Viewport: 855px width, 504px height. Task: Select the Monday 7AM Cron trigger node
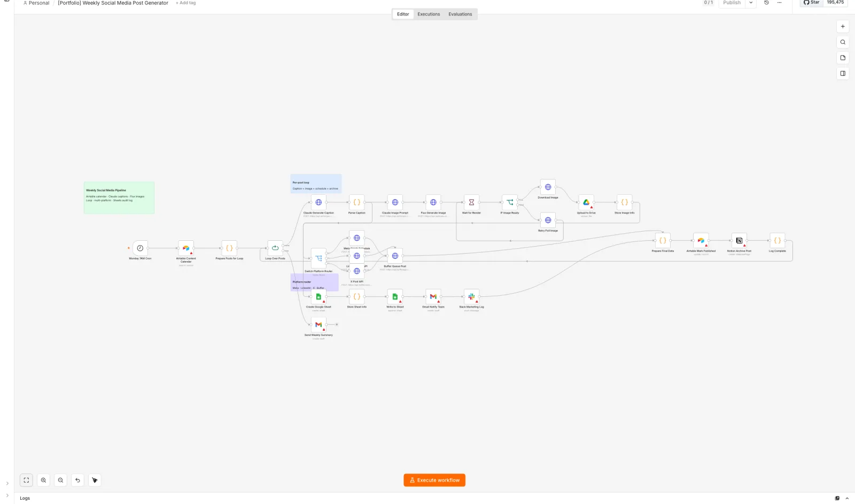(140, 248)
